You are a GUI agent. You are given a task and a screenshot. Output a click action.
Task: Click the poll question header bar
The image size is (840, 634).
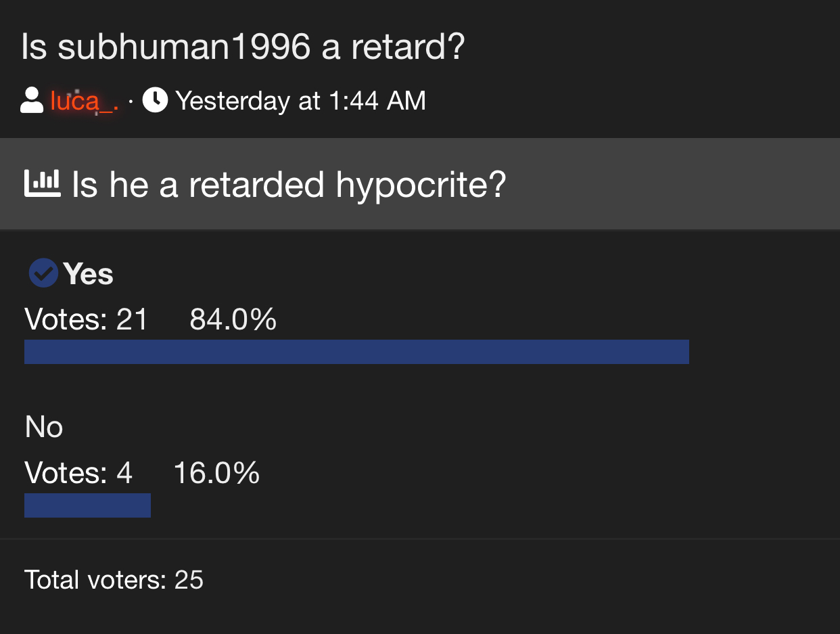click(x=420, y=184)
